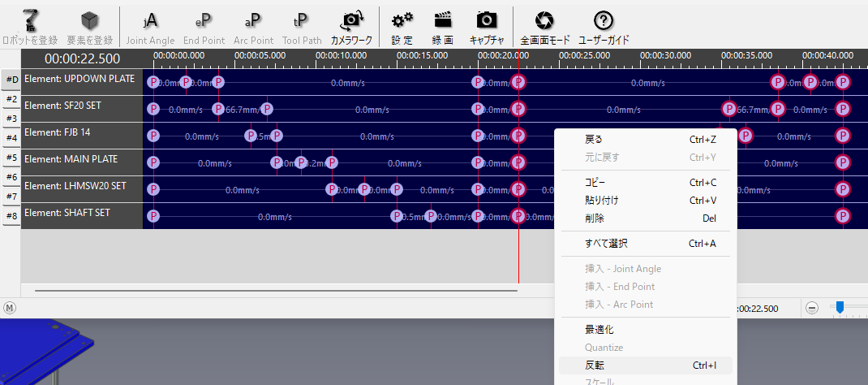Choose コピー from the context menu
Image resolution: width=868 pixels, height=385 pixels.
click(x=595, y=183)
